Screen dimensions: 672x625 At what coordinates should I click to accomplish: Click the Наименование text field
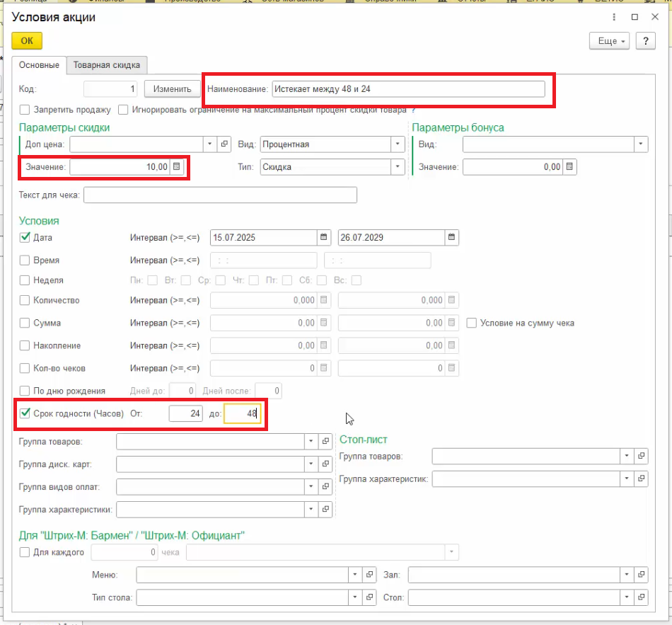tap(408, 89)
